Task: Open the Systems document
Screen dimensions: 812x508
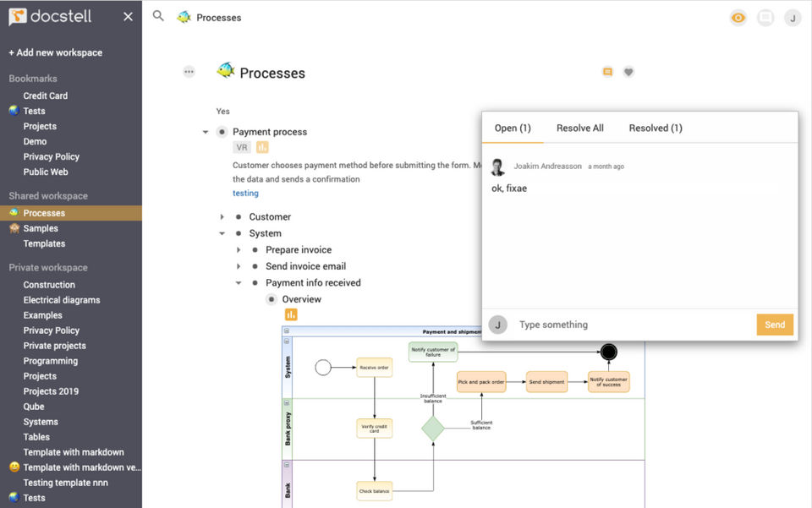Action: pyautogui.click(x=41, y=422)
